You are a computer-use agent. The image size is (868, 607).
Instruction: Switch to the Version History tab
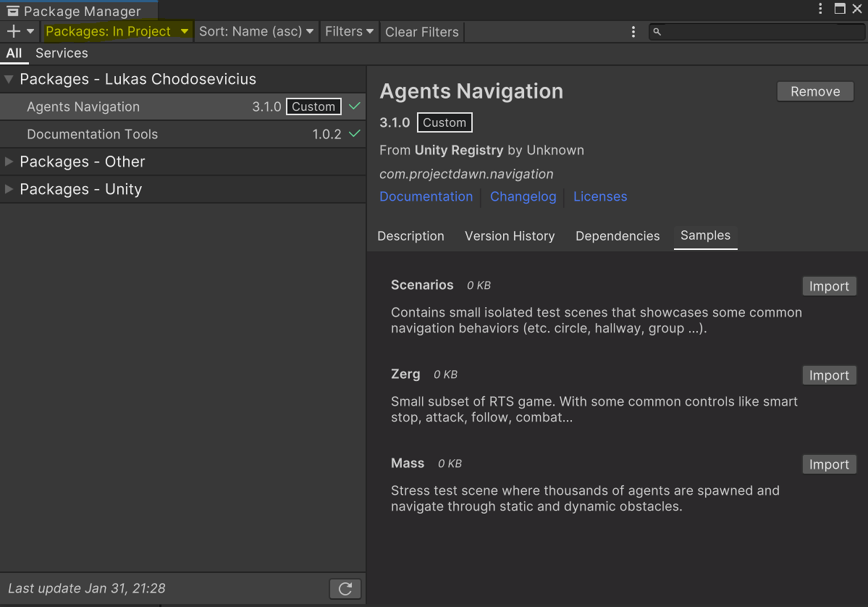point(509,236)
